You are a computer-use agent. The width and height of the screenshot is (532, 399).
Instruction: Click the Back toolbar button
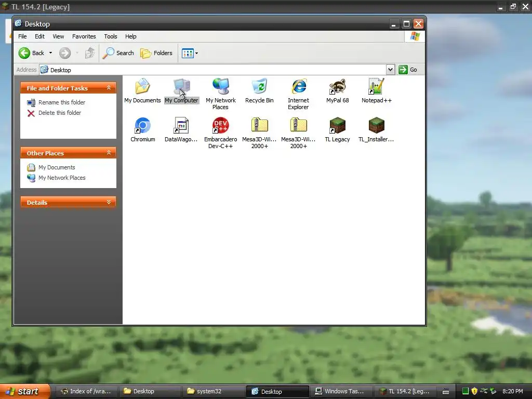coord(31,53)
